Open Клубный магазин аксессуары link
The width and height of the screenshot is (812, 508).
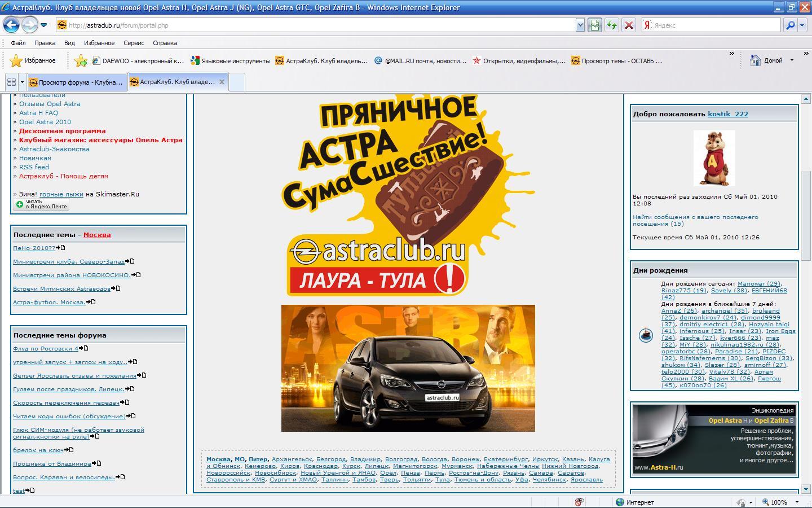coord(101,140)
